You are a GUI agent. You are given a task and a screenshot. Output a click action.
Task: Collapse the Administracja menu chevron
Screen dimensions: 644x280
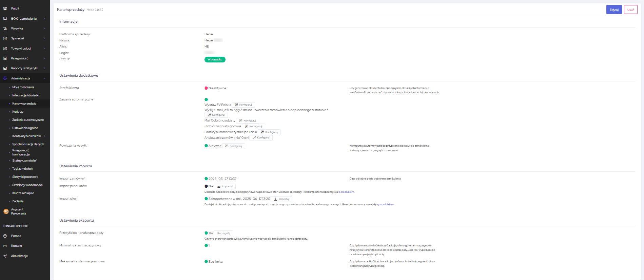[x=44, y=78]
